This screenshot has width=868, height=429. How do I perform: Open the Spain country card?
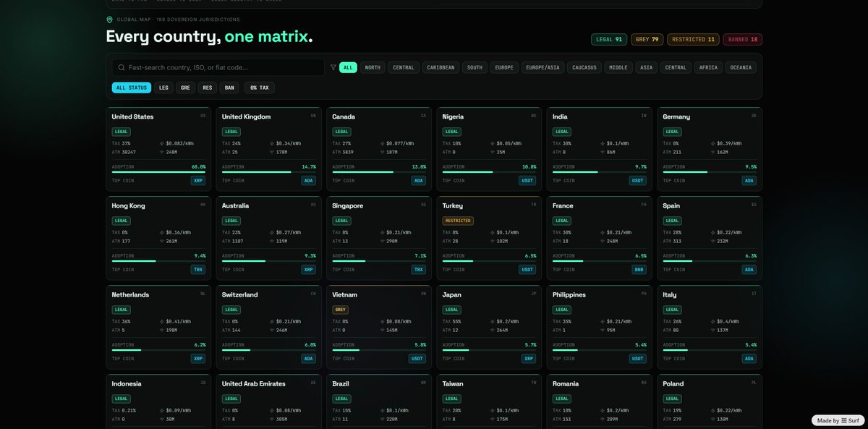710,238
